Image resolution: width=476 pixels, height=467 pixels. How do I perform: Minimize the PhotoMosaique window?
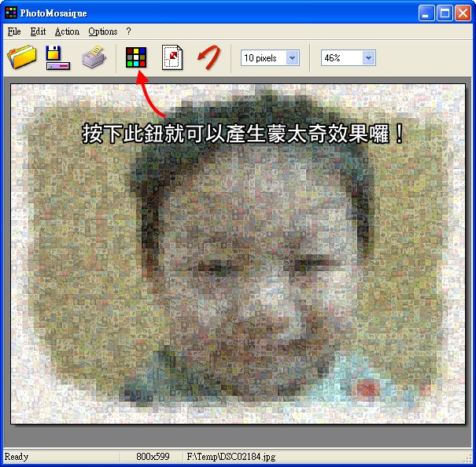(x=426, y=13)
